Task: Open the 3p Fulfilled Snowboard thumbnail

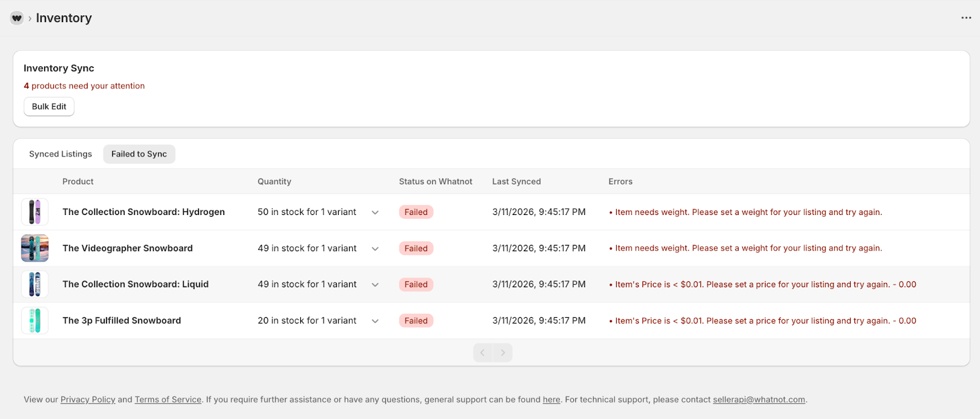Action: click(35, 320)
